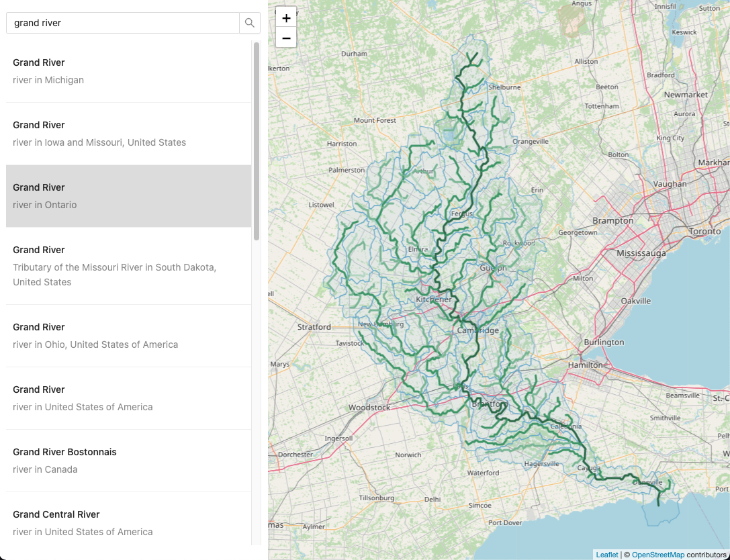
Task: Click the Hamilton city label on map
Action: pyautogui.click(x=586, y=365)
